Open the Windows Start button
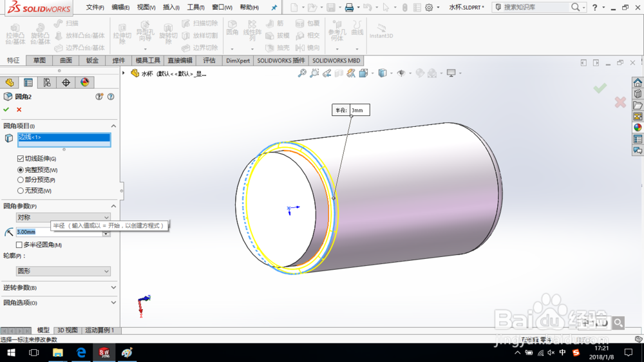The image size is (644, 362). point(11,352)
